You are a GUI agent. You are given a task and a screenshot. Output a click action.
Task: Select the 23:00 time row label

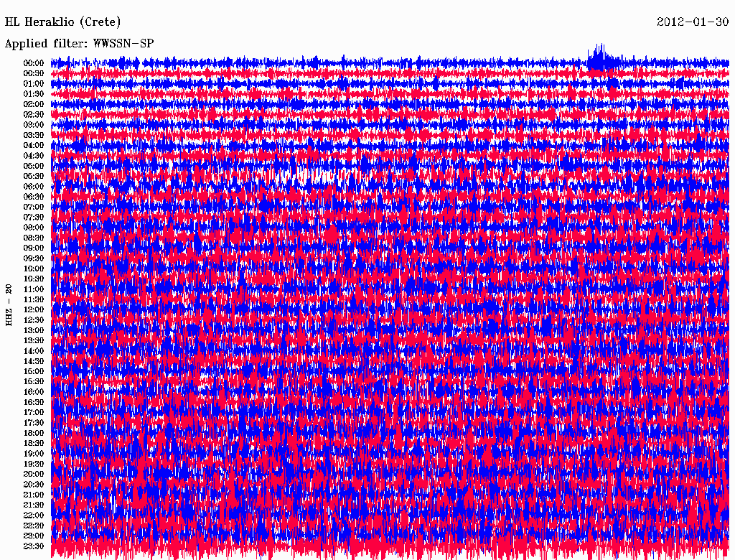coord(34,536)
